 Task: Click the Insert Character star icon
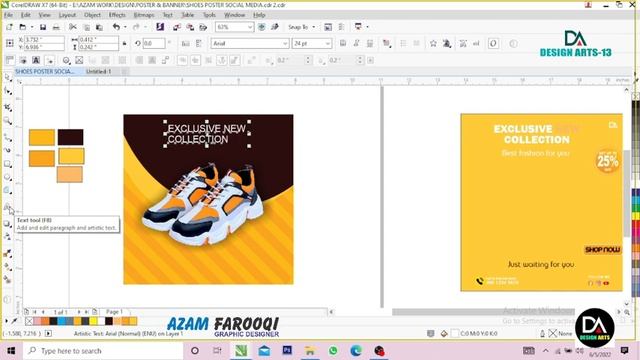point(433,43)
